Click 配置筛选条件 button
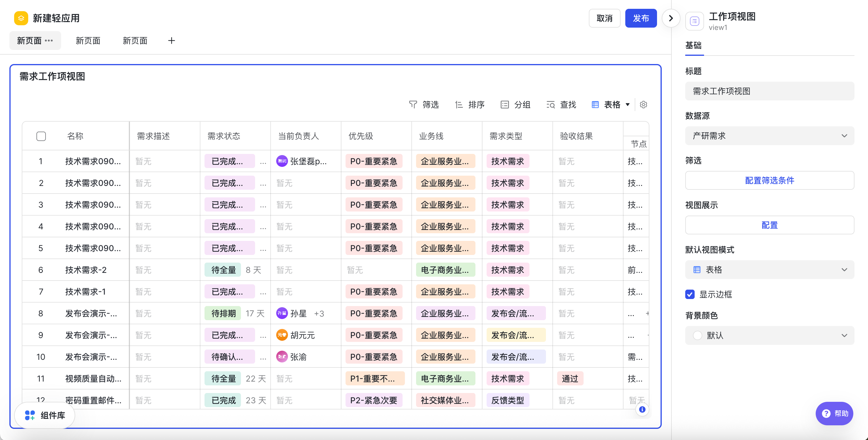 tap(770, 180)
